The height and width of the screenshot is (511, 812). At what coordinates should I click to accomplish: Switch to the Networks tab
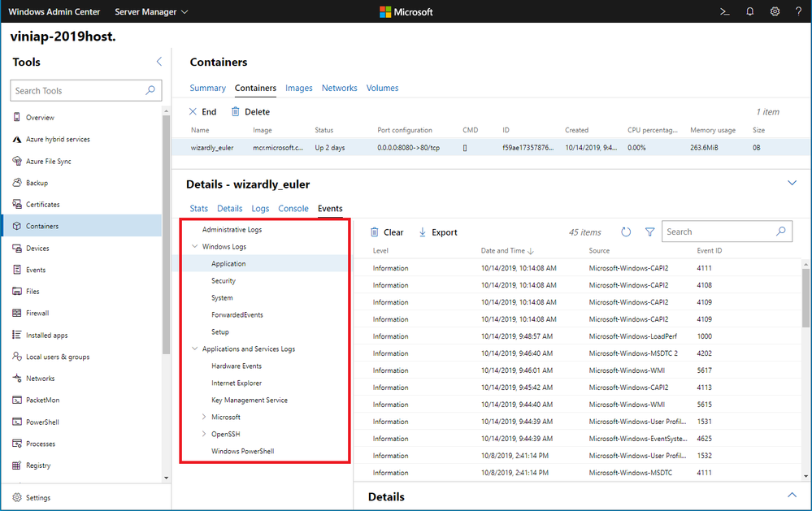[x=339, y=88]
